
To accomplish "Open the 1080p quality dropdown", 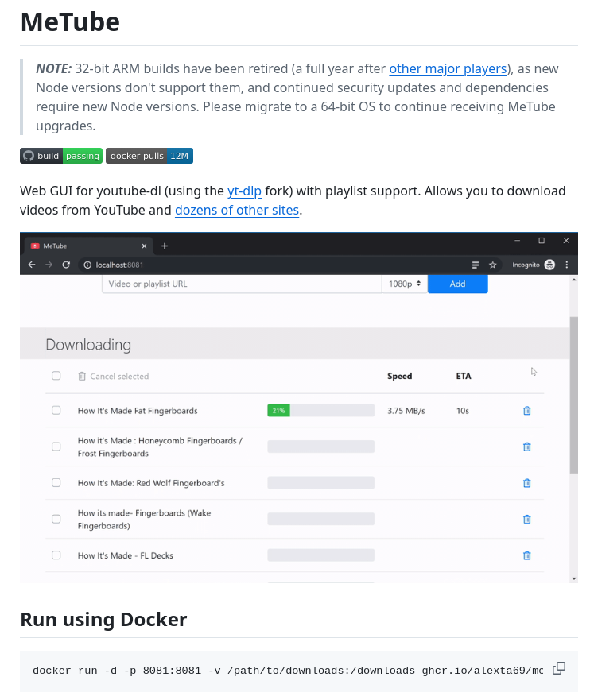I will point(405,284).
